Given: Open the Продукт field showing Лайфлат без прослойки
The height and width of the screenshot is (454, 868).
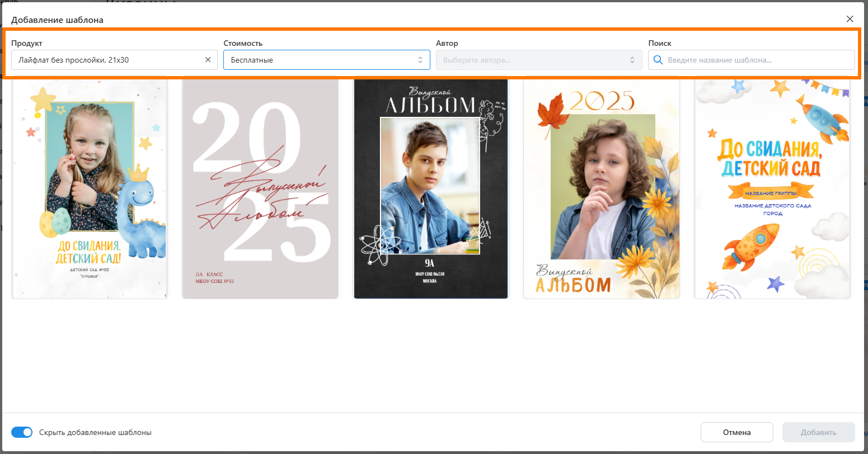Looking at the screenshot, I should 106,60.
